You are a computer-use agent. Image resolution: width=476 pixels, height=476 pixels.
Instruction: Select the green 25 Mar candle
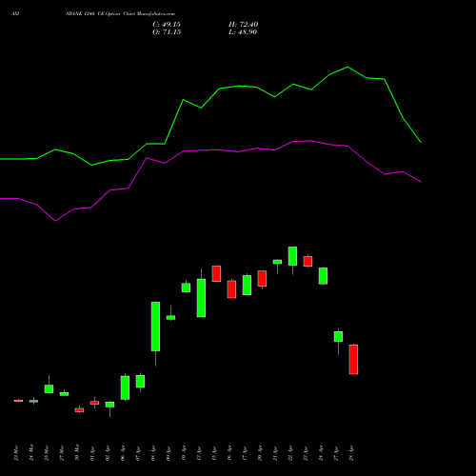tap(49, 388)
